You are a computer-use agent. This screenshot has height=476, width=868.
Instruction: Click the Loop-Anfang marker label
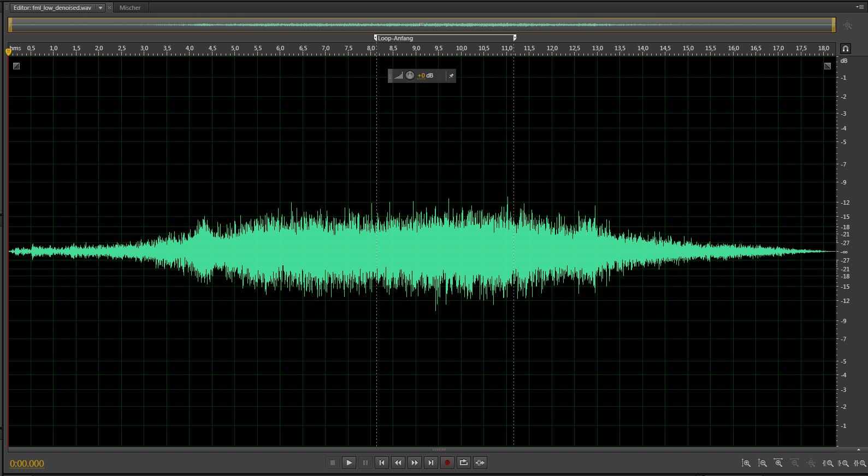coord(395,38)
